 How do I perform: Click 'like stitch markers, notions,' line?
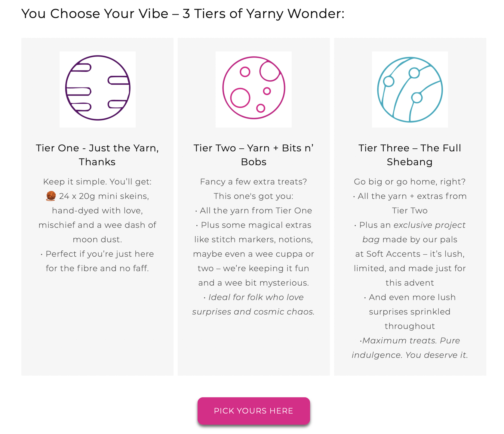[254, 239]
